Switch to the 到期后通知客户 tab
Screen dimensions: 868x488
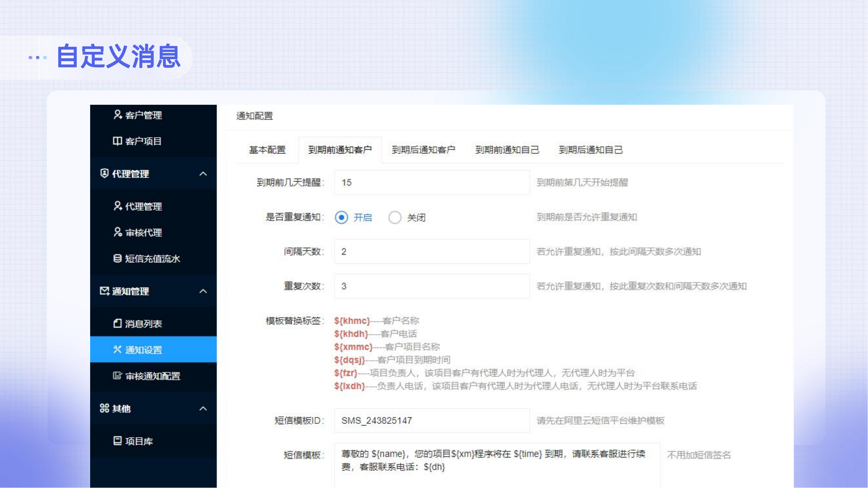[423, 150]
